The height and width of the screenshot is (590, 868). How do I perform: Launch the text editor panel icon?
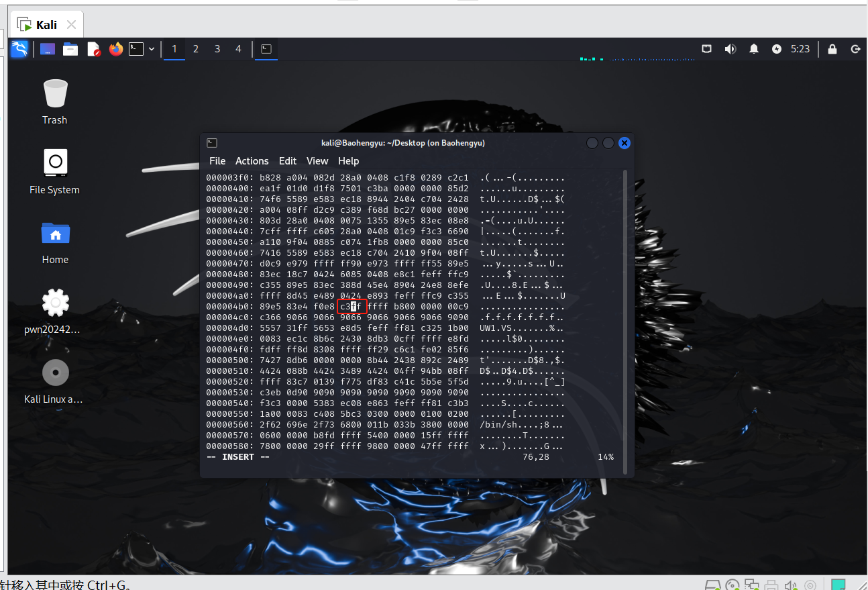pos(93,49)
